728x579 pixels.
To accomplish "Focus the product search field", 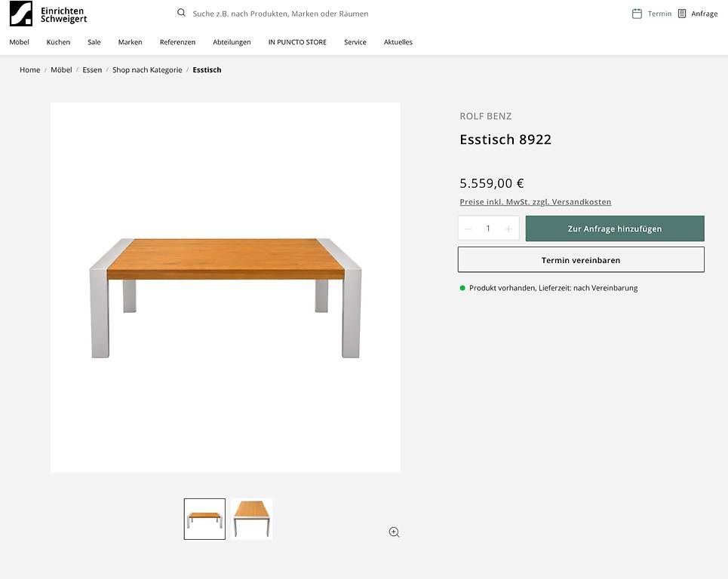I will click(281, 14).
